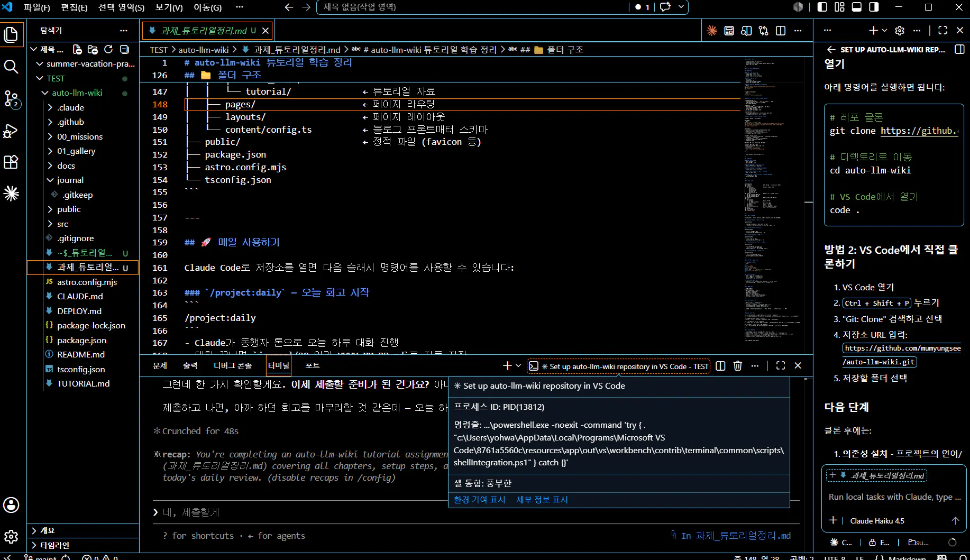Viewport: 970px width, 560px height.
Task: Open dropdown arrow next to chat icon in title bar
Action: 681,7
